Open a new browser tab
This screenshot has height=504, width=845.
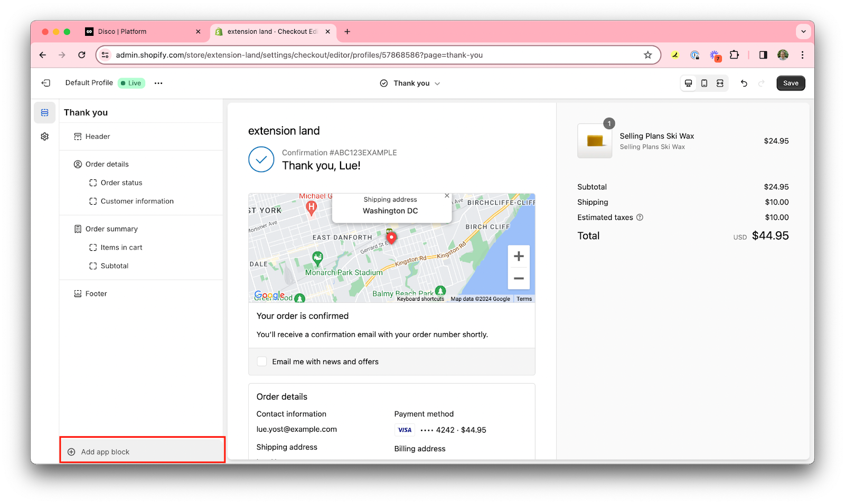click(347, 32)
